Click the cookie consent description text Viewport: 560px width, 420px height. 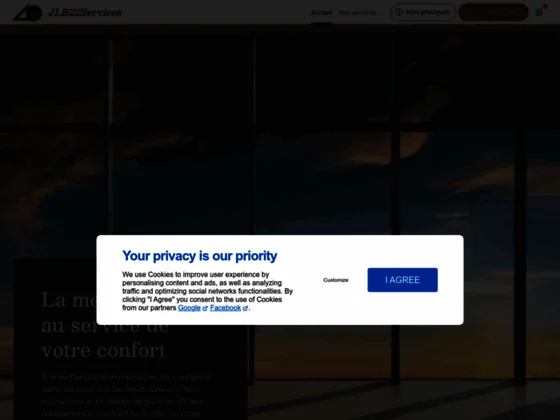208,291
